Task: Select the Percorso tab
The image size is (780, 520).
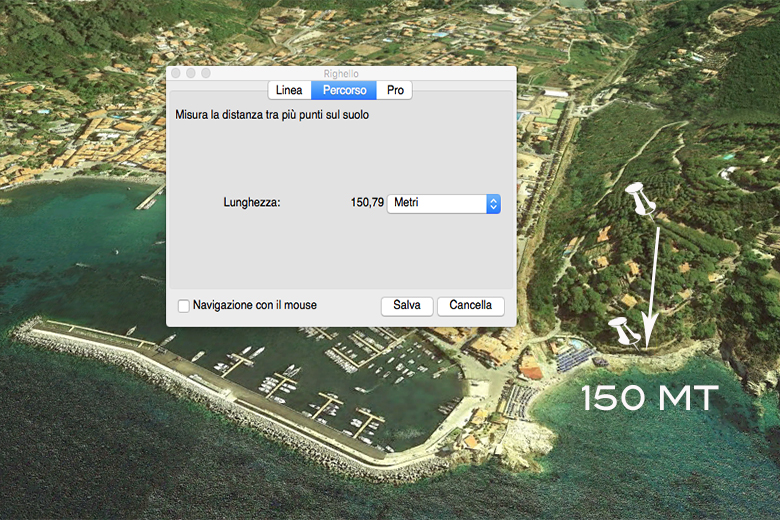Action: pos(343,90)
